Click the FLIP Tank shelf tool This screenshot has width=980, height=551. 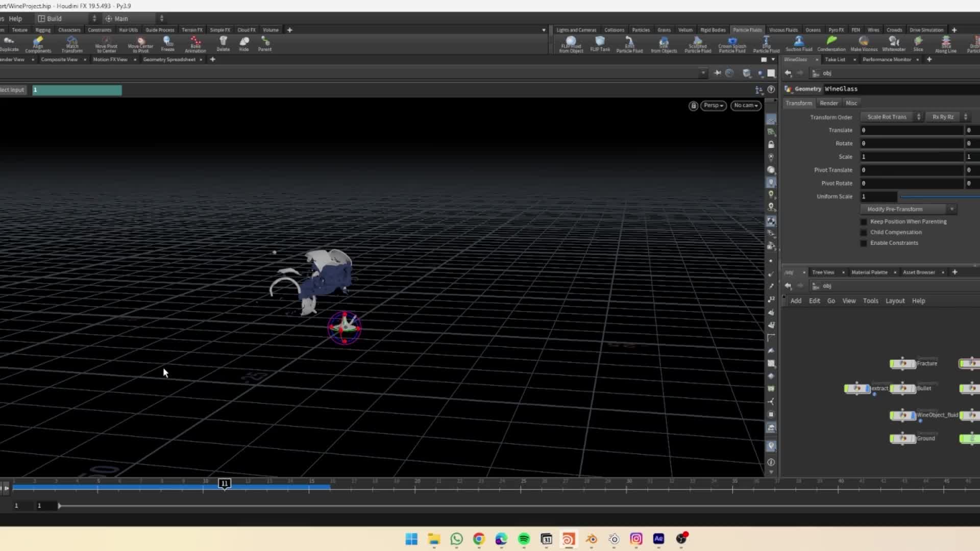[x=600, y=43]
